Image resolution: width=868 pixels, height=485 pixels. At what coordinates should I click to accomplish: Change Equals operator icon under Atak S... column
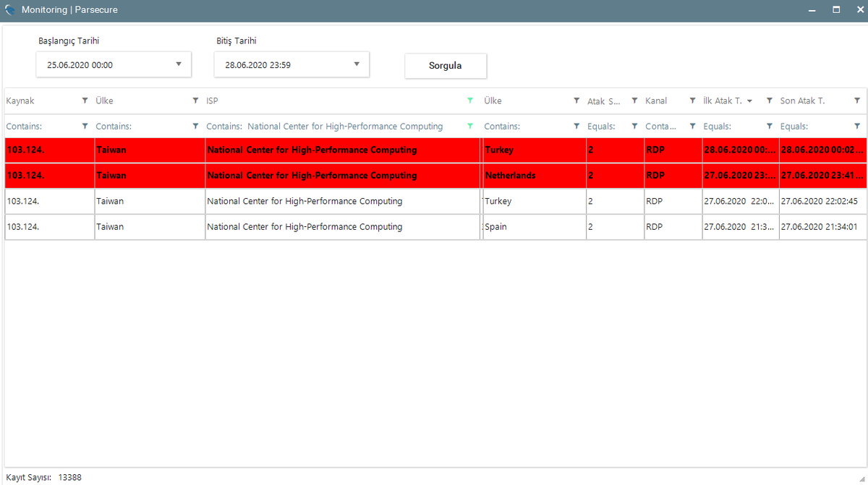(634, 126)
